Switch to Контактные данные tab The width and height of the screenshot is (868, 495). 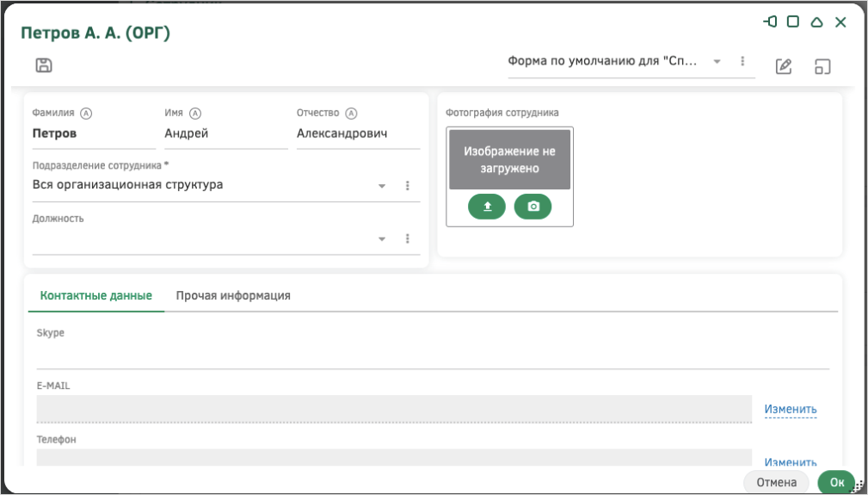(96, 295)
